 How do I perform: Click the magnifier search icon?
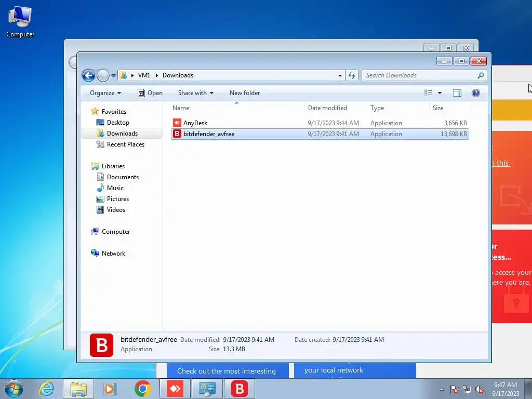click(x=481, y=75)
